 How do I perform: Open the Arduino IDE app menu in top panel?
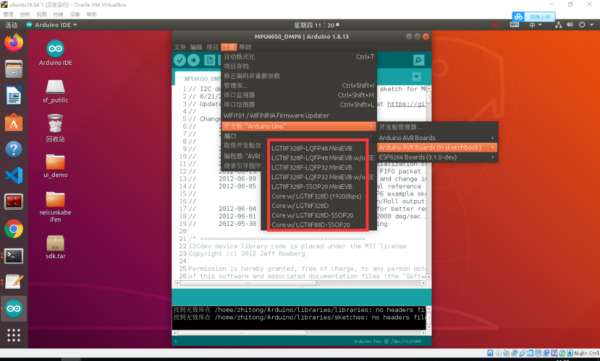[x=52, y=25]
